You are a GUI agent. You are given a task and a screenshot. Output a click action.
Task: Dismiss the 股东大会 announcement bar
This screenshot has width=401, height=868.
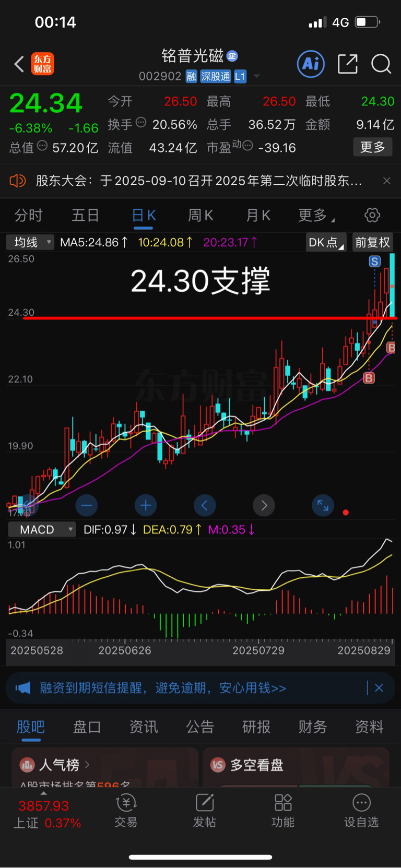387,181
